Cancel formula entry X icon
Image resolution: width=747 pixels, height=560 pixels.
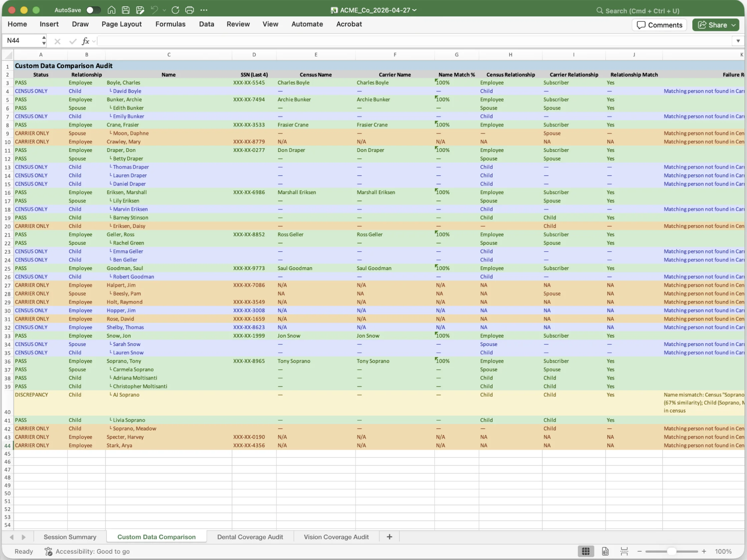[x=57, y=41]
